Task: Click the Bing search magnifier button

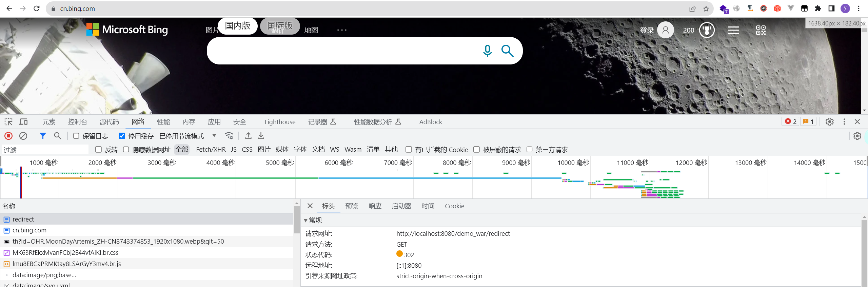Action: pos(507,51)
